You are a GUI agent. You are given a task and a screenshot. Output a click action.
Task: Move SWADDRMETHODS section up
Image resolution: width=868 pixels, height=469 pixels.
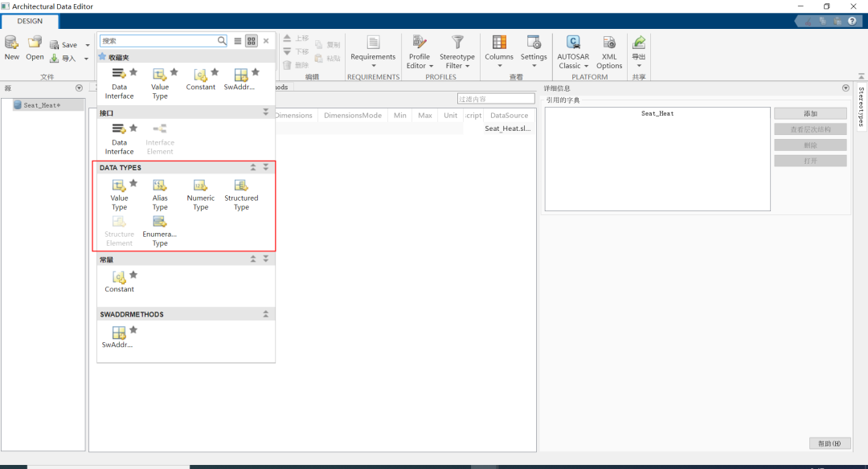266,313
